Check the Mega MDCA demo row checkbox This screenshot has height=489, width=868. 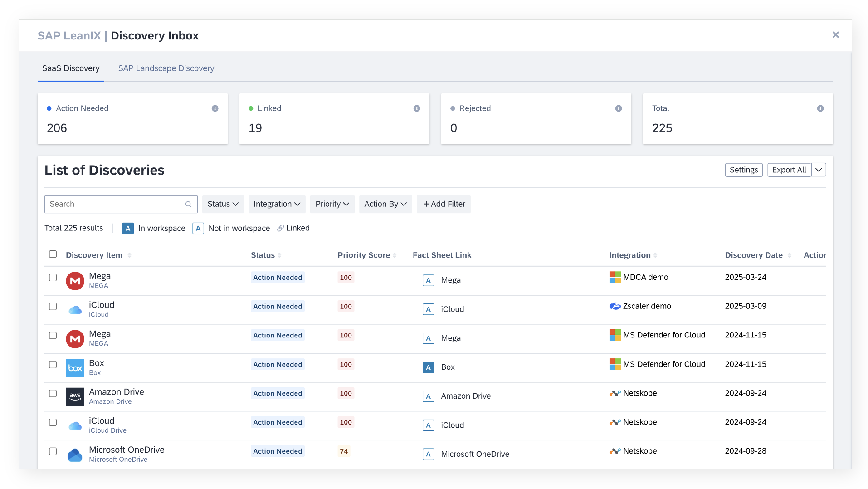(53, 278)
